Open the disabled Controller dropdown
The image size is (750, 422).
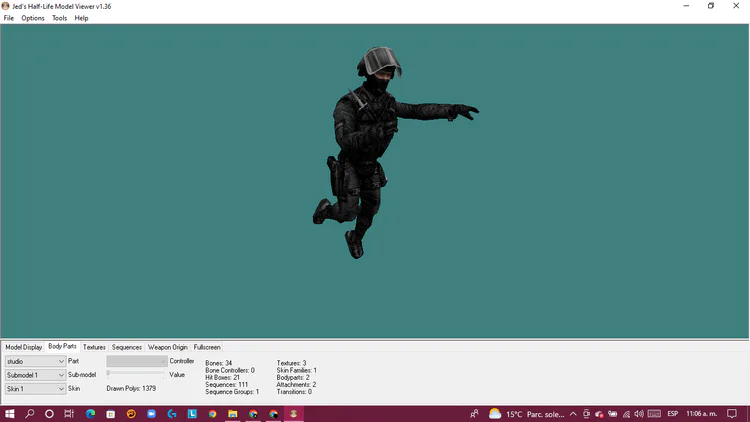click(136, 361)
